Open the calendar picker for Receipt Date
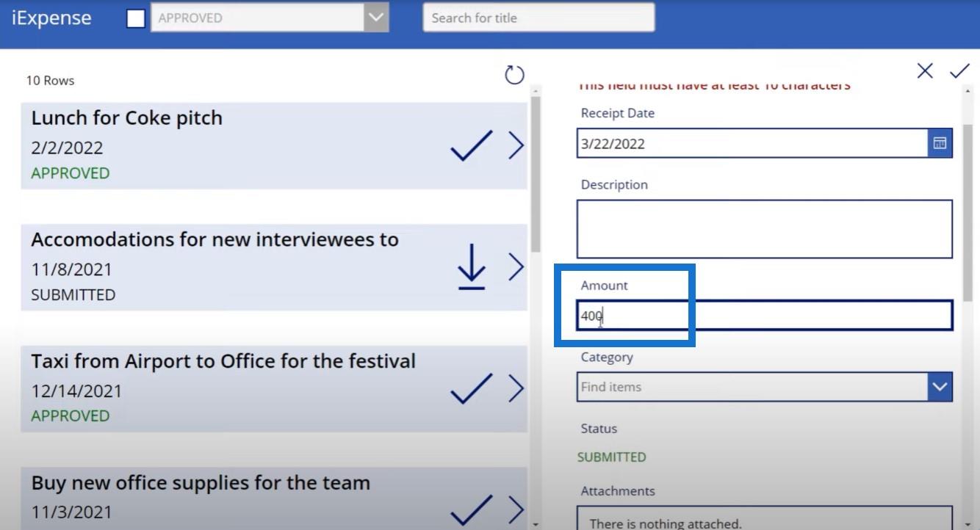Image resolution: width=980 pixels, height=530 pixels. pos(940,143)
